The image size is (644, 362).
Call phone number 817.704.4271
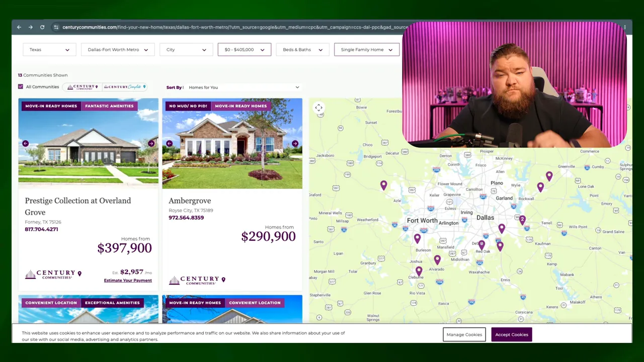tap(41, 229)
